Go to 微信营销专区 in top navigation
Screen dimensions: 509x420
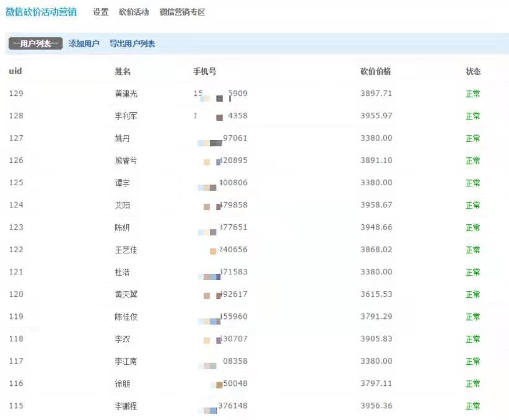coord(182,12)
